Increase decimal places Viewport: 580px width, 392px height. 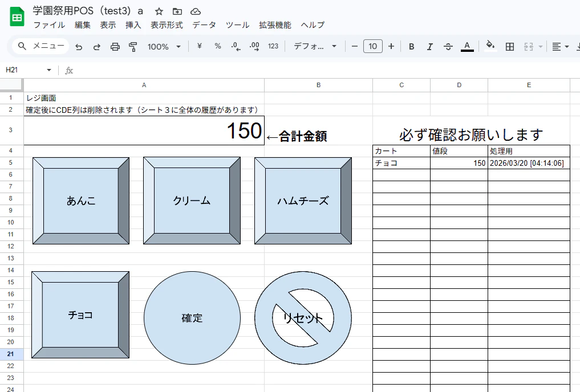click(x=254, y=46)
